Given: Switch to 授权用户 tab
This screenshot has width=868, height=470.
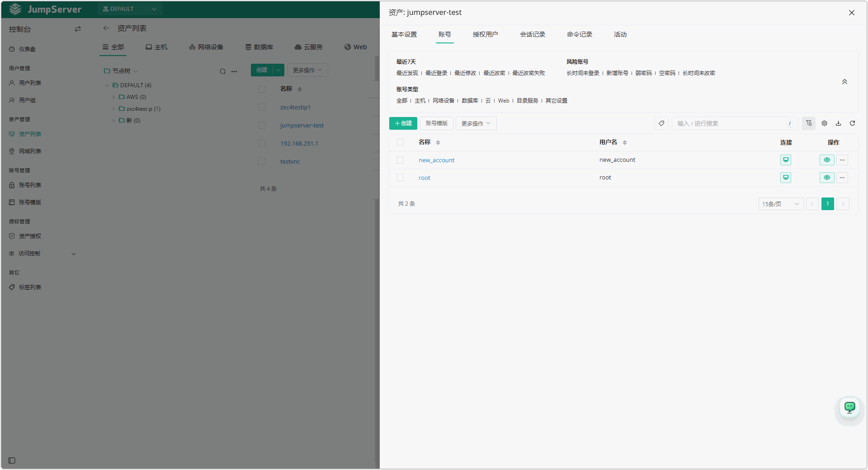Looking at the screenshot, I should coord(485,34).
